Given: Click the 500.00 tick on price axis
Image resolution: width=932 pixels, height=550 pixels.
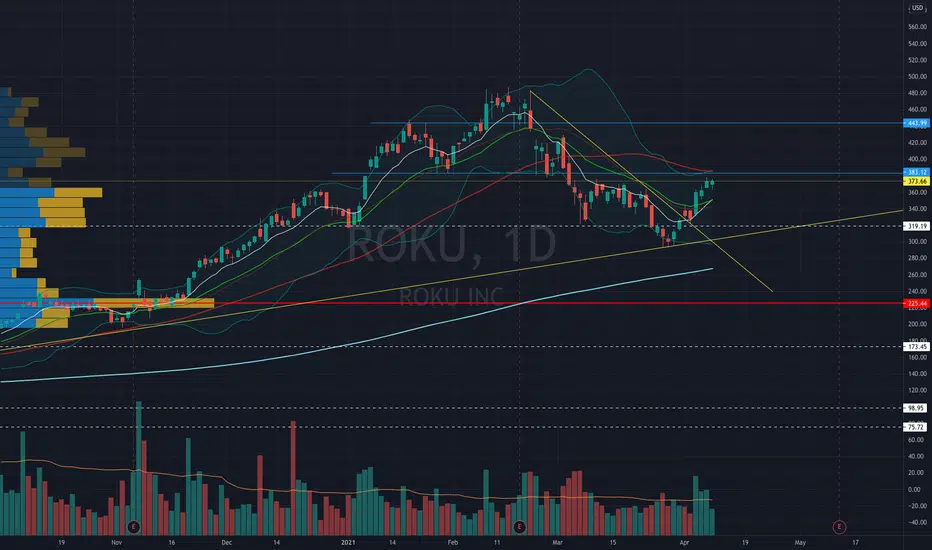Looking at the screenshot, I should [917, 76].
